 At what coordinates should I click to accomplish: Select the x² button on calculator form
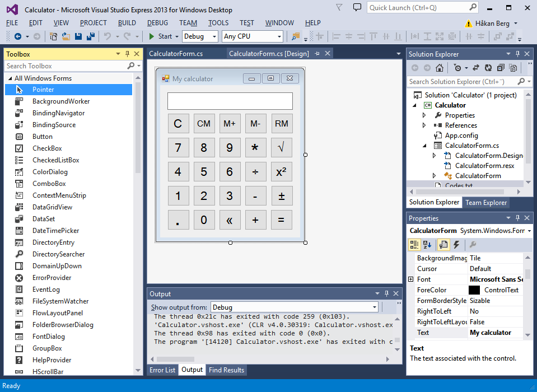(x=282, y=171)
